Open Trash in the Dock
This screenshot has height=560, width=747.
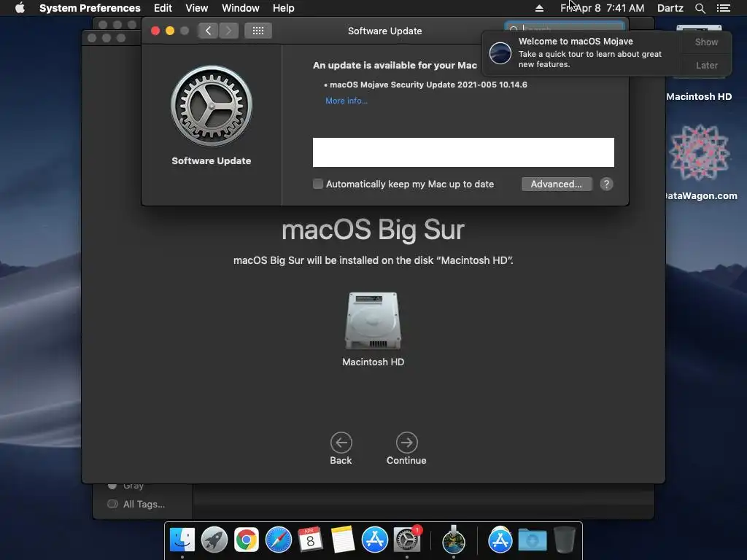tap(565, 540)
